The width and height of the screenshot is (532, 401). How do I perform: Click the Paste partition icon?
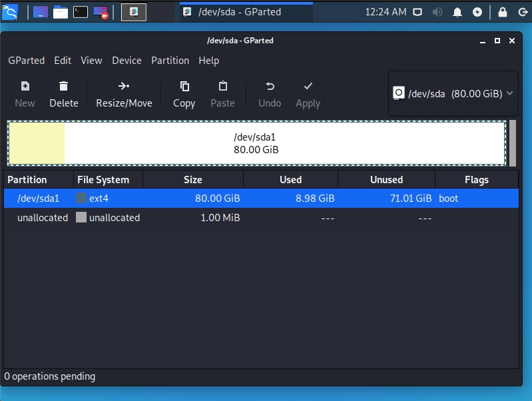coord(223,87)
